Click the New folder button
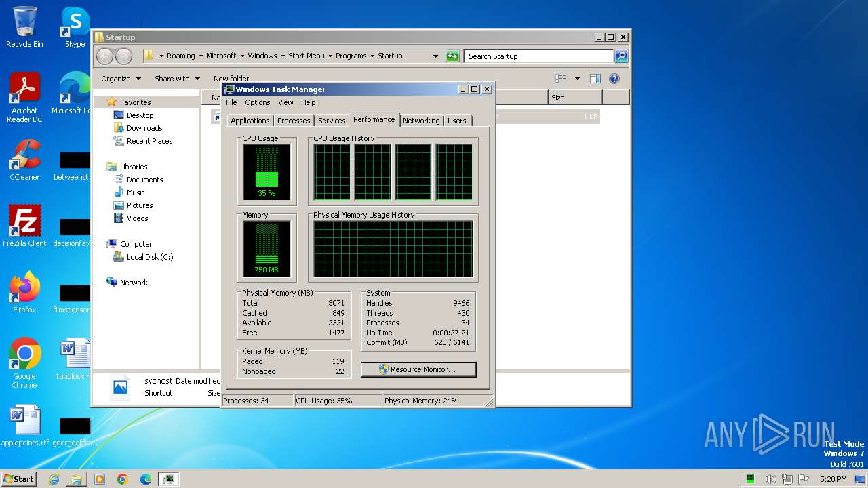This screenshot has height=488, width=868. pos(231,79)
